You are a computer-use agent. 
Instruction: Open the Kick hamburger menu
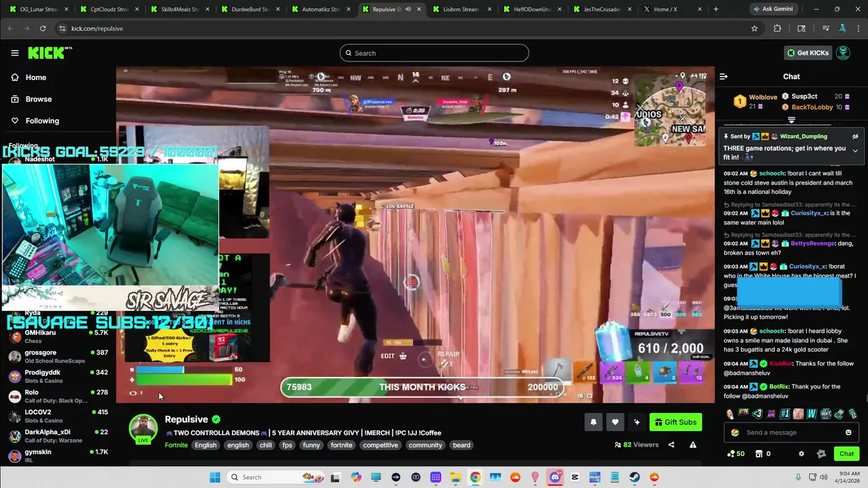pyautogui.click(x=15, y=53)
